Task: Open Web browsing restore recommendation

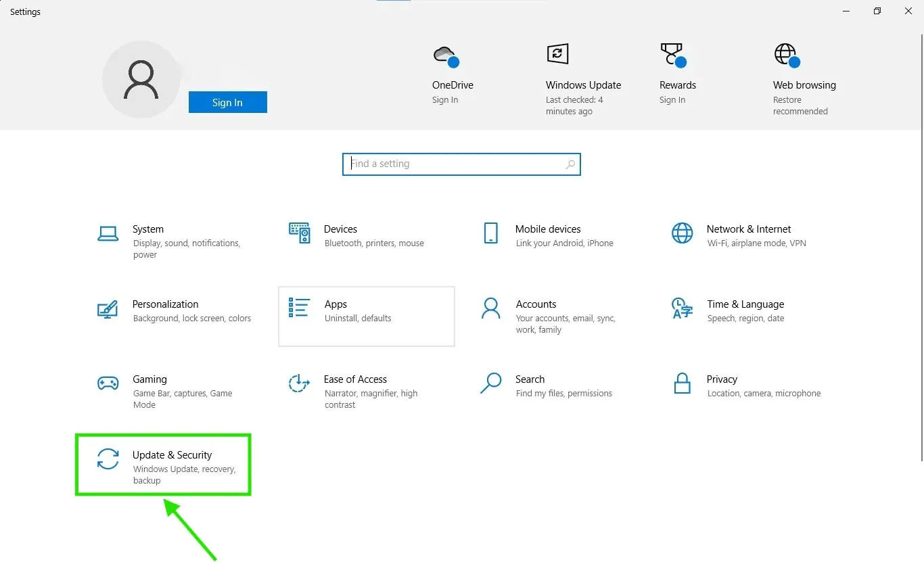Action: (804, 80)
